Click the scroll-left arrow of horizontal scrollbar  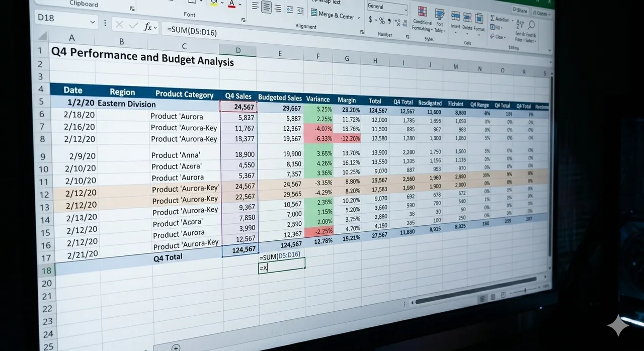click(x=412, y=303)
